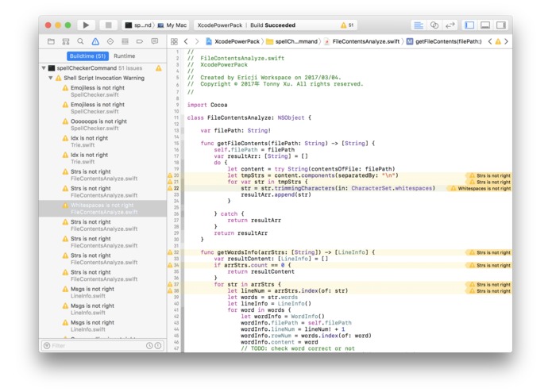552x392 pixels.
Task: Collapse Shell Script Invocation Warning group
Action: [51, 78]
